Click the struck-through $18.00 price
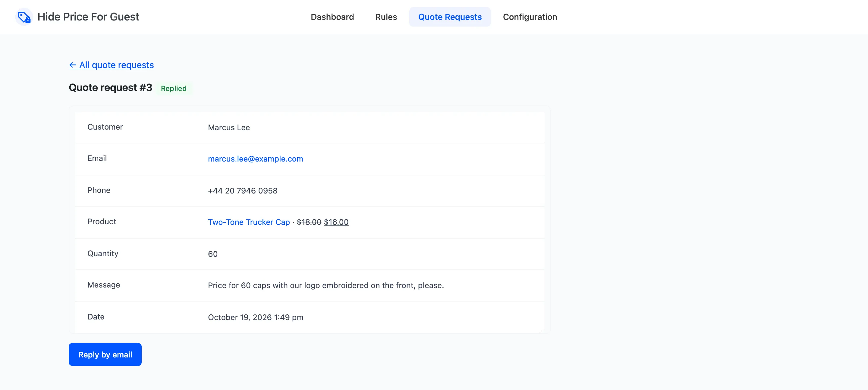 (x=309, y=222)
